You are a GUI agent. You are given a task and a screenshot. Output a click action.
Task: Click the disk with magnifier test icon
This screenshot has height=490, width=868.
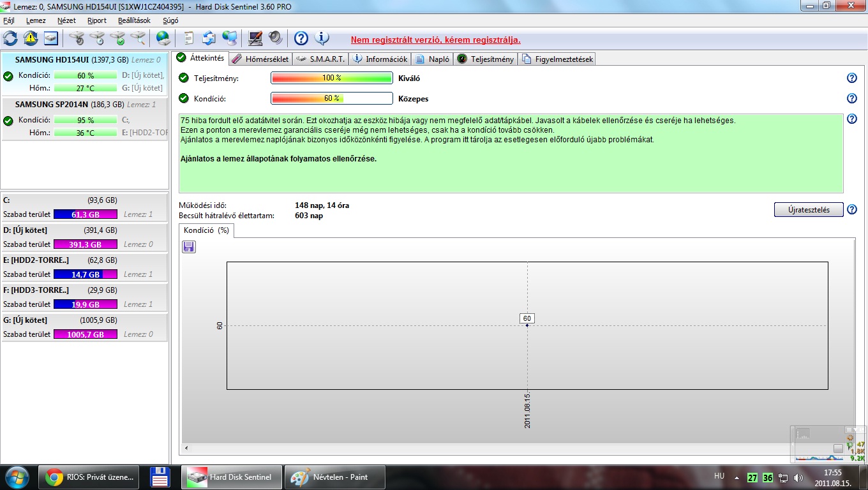138,38
